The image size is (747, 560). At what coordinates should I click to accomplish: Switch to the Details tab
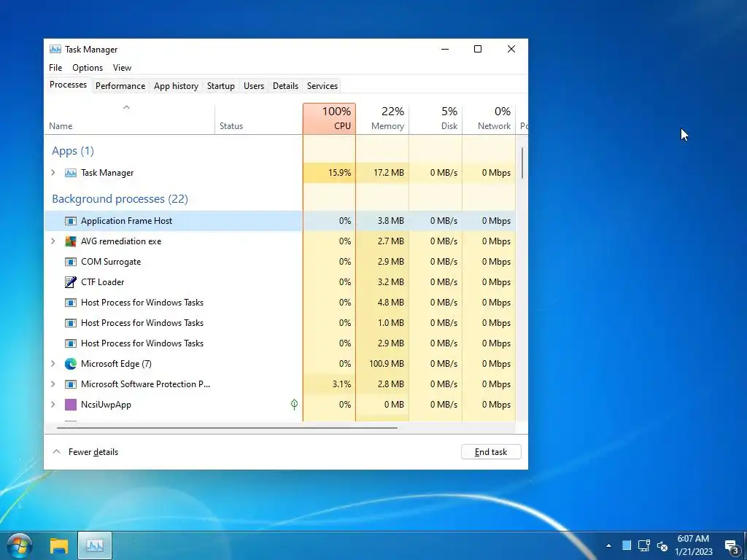point(285,86)
